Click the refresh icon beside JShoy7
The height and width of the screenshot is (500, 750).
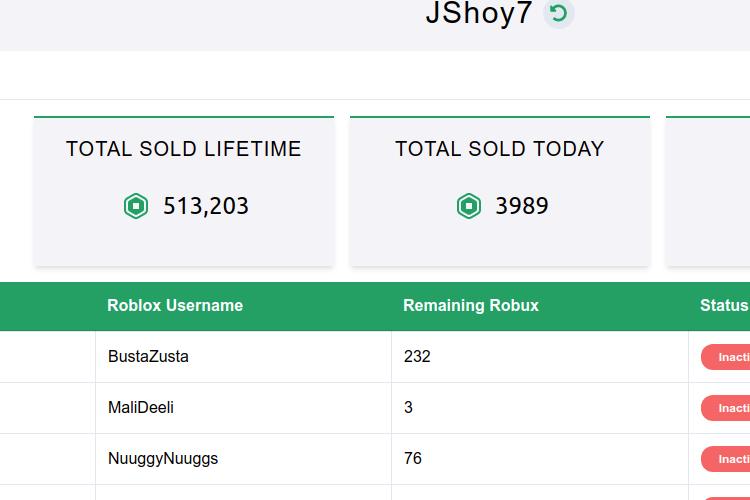558,13
